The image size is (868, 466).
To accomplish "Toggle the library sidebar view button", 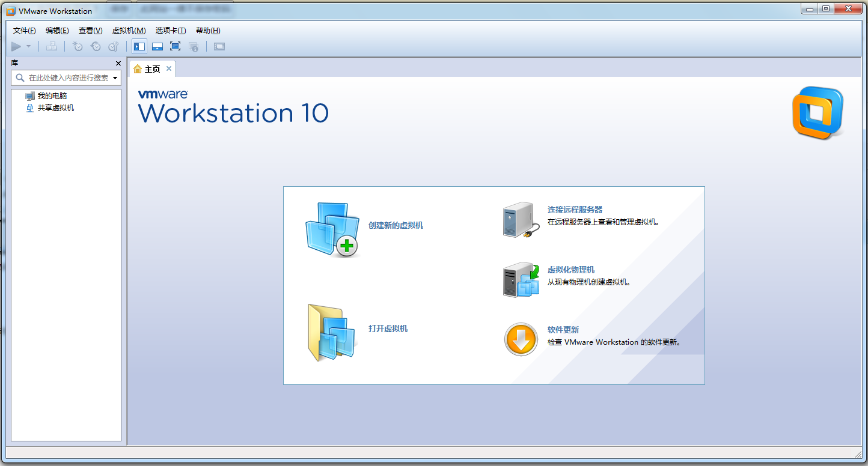I will tap(139, 46).
